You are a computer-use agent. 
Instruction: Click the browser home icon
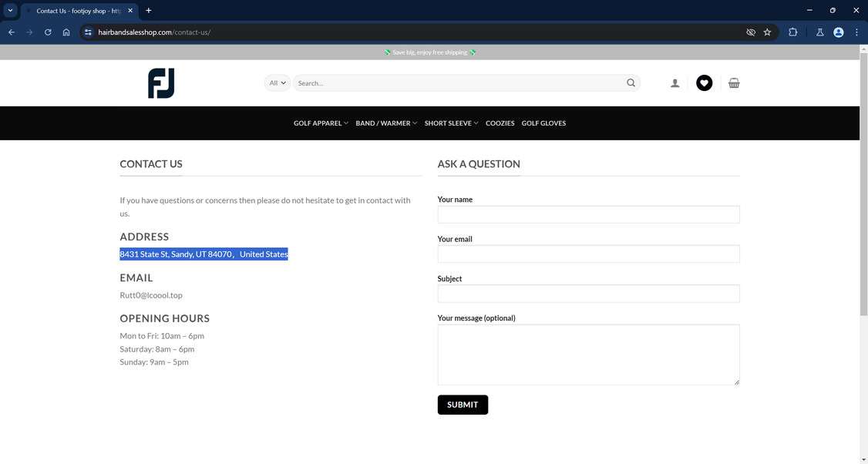click(x=66, y=32)
